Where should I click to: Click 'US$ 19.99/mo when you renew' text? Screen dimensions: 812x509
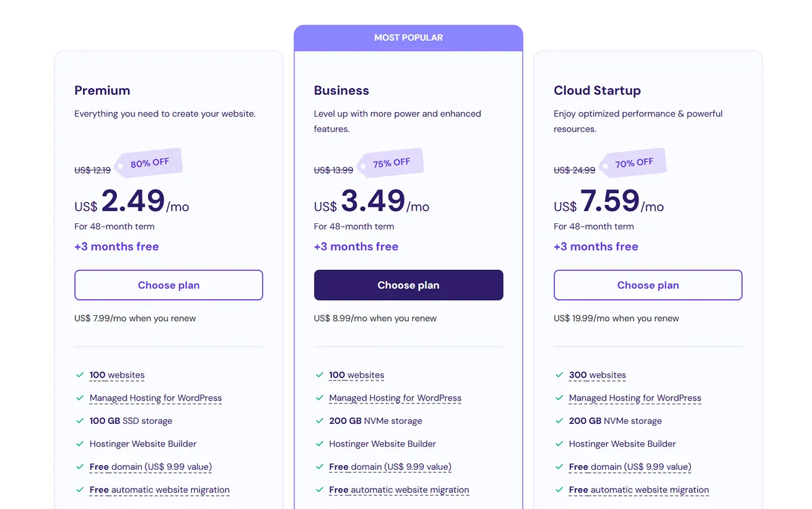pos(616,319)
